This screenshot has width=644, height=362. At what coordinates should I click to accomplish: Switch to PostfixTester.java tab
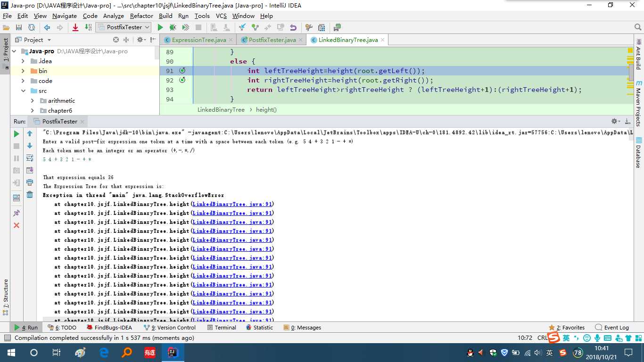pos(272,40)
